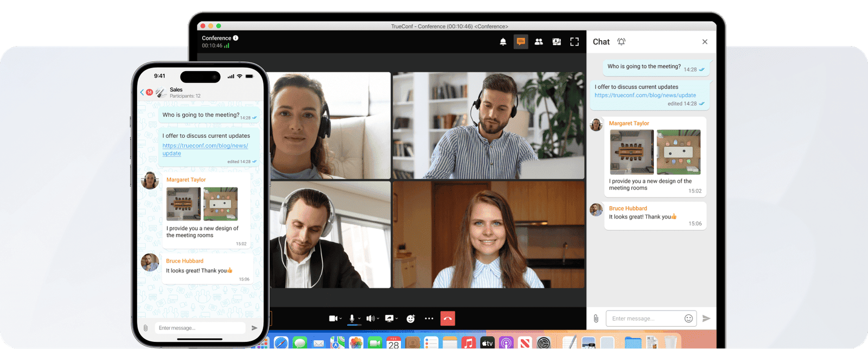Click the conference info icon beside the Conference title
868x349 pixels.
pyautogui.click(x=235, y=38)
